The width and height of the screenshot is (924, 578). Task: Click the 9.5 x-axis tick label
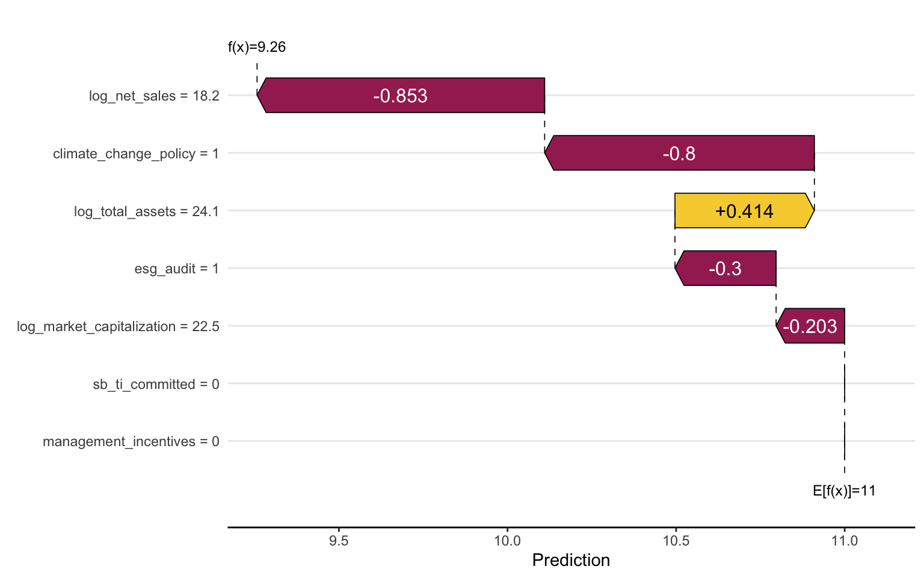coord(339,541)
